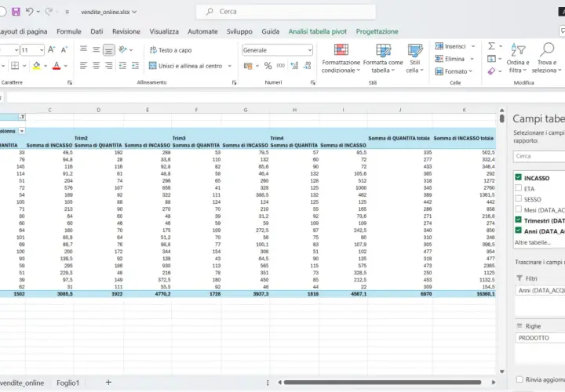The height and width of the screenshot is (392, 565).
Task: Open the Fill down tool
Action: click(x=491, y=59)
